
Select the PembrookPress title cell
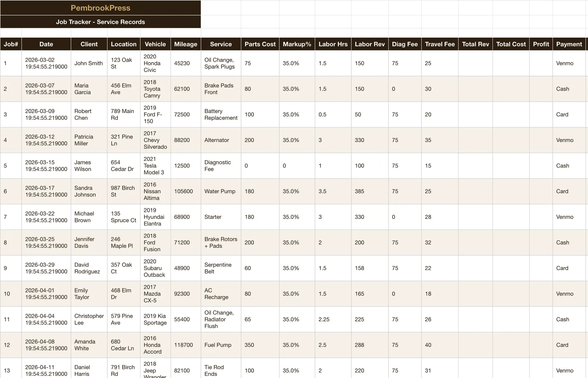100,8
